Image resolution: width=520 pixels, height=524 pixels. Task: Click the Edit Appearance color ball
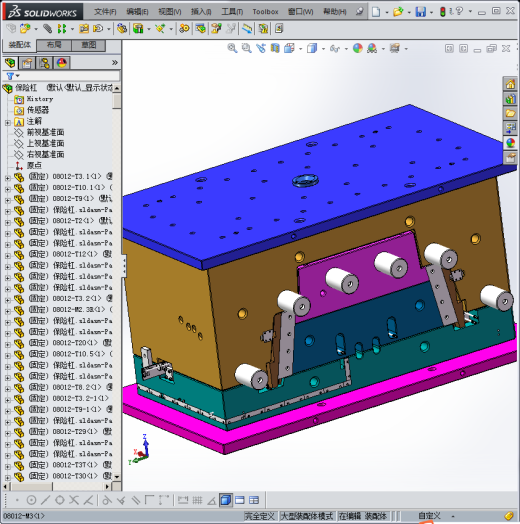358,48
